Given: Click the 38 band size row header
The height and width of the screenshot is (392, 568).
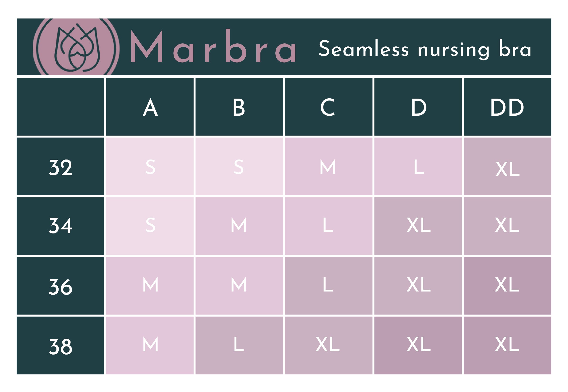Looking at the screenshot, I should [x=60, y=346].
